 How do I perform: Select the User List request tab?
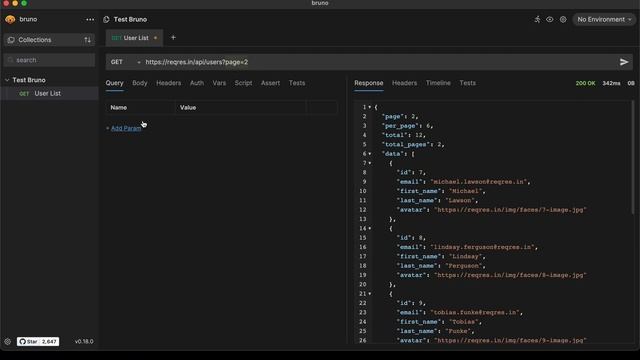pos(134,38)
